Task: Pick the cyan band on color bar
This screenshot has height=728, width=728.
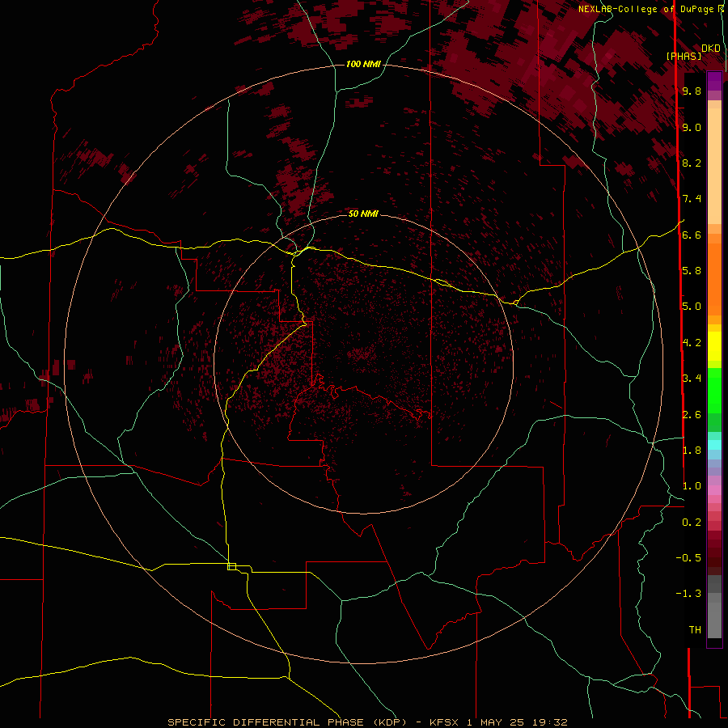Action: (x=714, y=445)
